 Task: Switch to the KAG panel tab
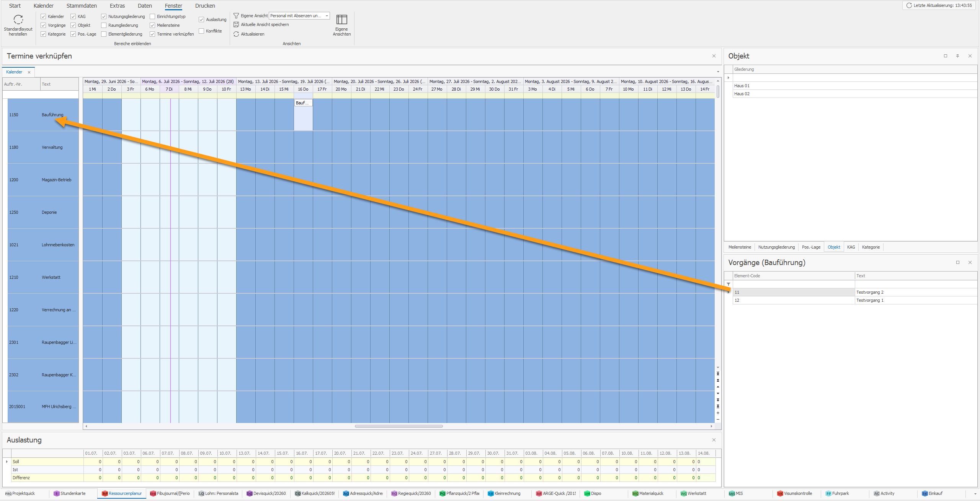point(851,247)
